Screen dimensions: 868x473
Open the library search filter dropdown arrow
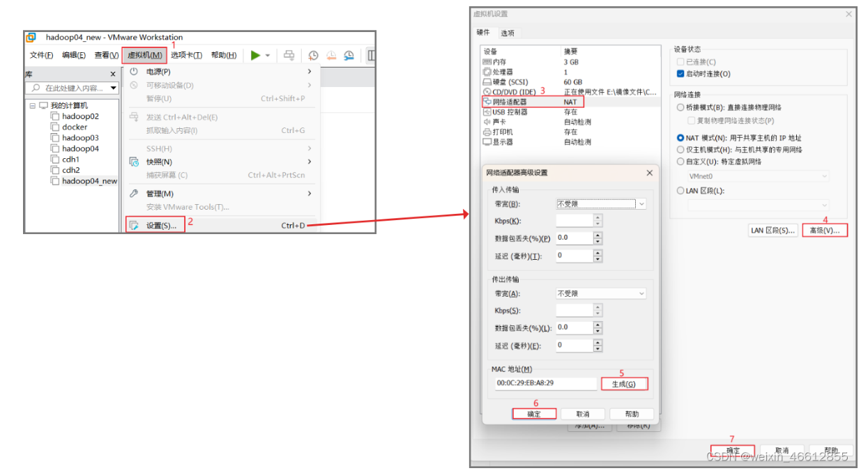coord(114,88)
